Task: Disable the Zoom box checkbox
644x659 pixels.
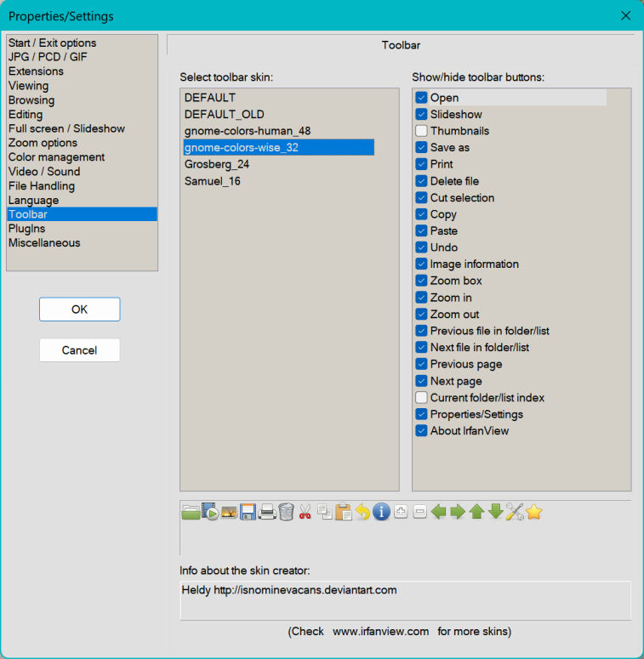Action: pyautogui.click(x=421, y=281)
